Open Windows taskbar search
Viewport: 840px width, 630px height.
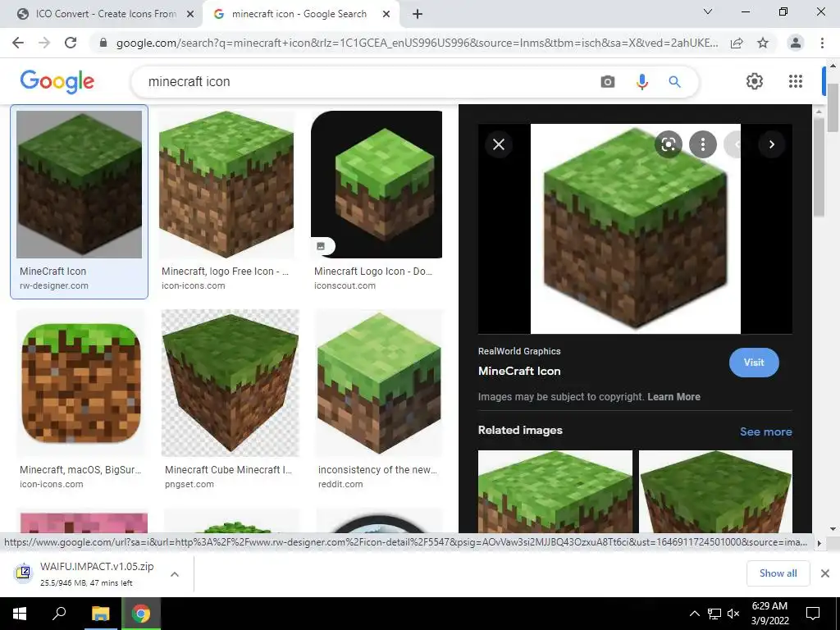tap(59, 614)
